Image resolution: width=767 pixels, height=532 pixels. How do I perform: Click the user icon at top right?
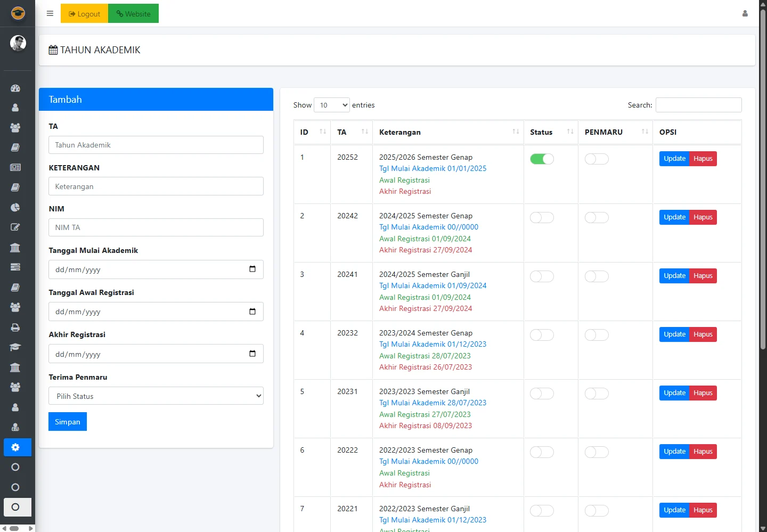pyautogui.click(x=745, y=14)
